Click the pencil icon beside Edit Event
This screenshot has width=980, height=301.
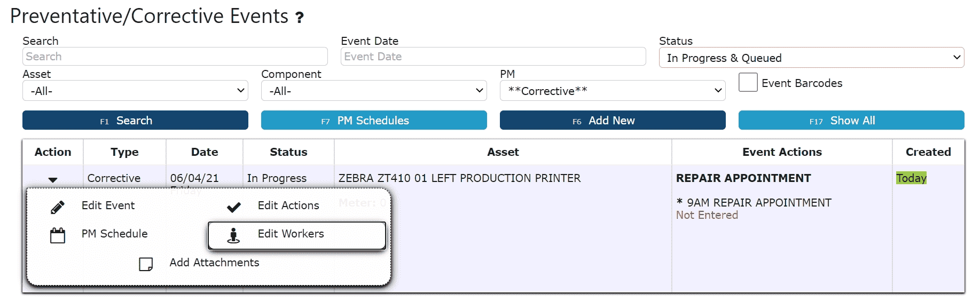[x=58, y=207]
